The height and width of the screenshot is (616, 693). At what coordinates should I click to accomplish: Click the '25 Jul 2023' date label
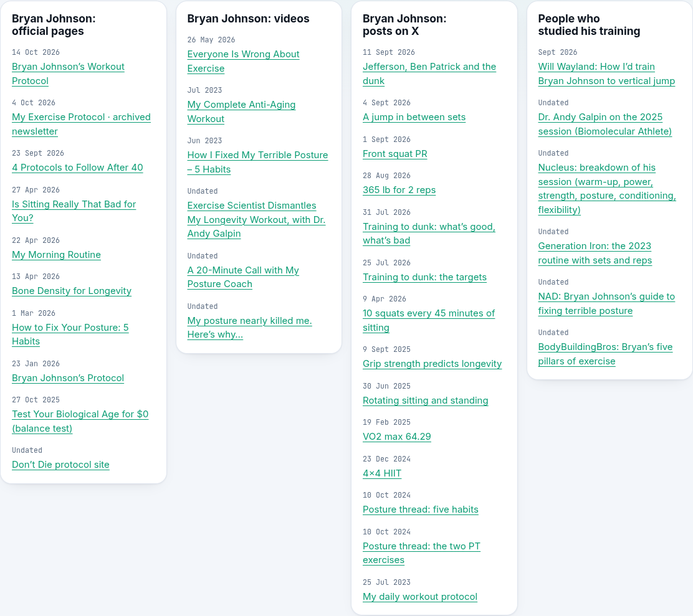point(387,582)
